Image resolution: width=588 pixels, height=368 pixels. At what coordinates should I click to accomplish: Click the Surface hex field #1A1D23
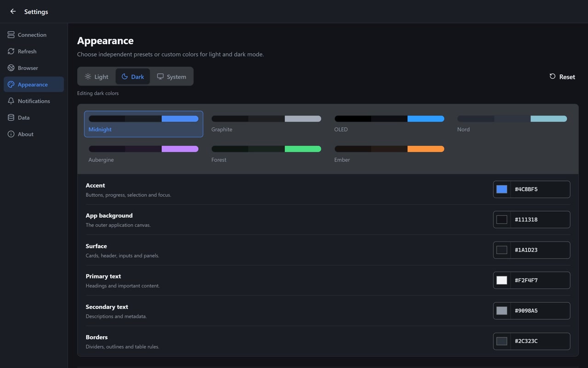tap(540, 250)
